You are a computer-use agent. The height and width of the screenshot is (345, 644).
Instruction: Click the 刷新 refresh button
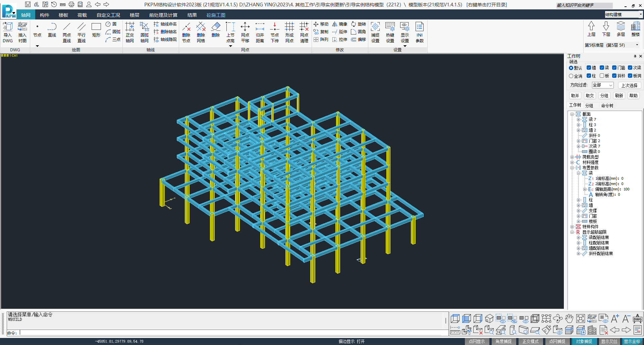619,96
